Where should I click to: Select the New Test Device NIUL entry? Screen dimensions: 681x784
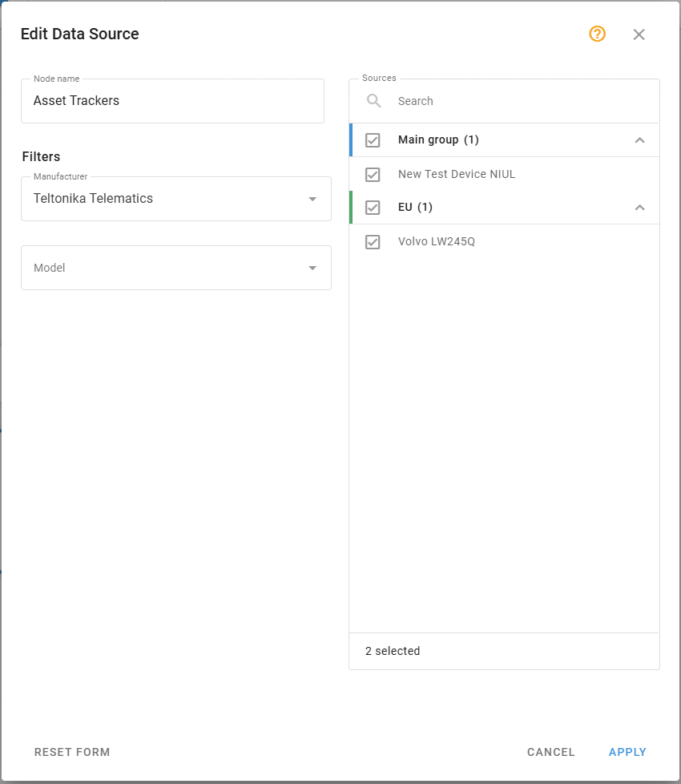(x=457, y=174)
